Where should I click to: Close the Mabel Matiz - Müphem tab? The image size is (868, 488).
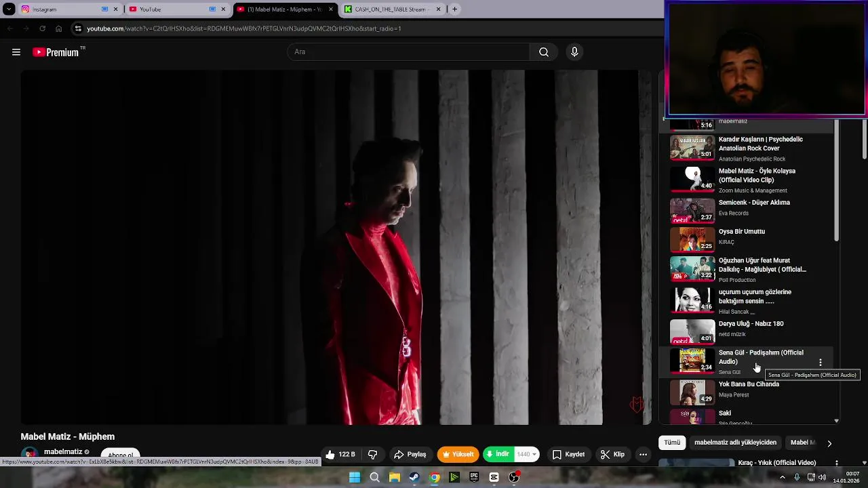click(x=331, y=9)
